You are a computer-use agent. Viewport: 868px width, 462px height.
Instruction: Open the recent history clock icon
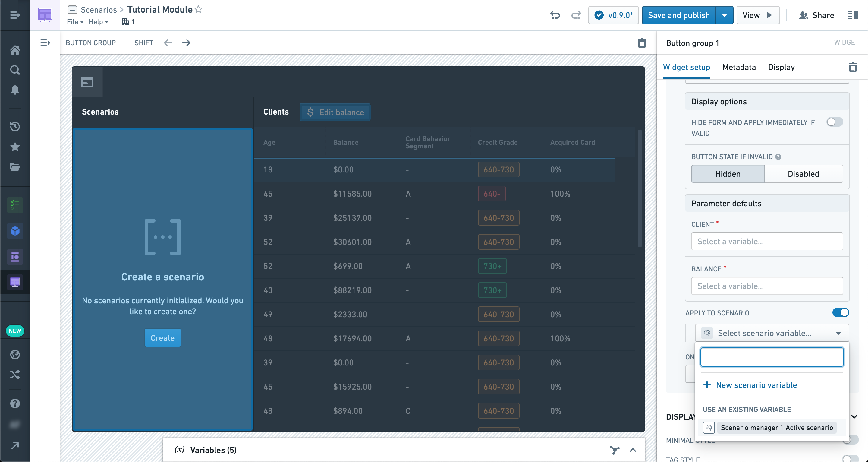[15, 126]
